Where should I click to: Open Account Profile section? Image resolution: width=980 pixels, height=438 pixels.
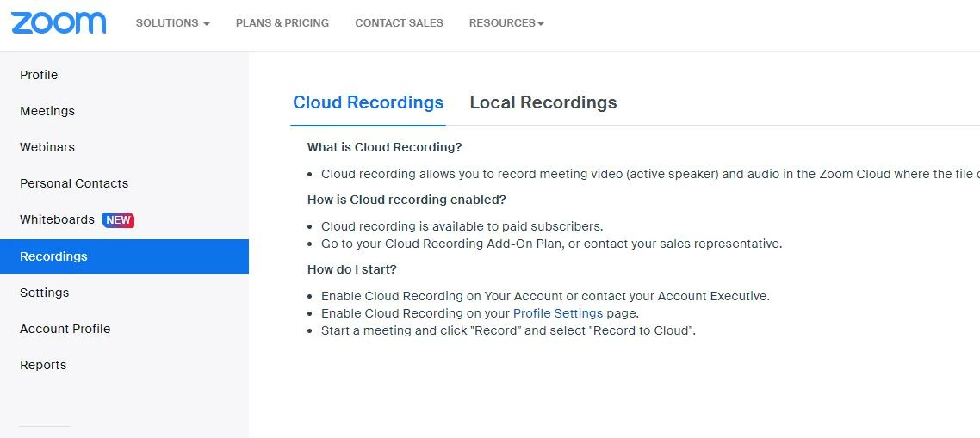pyautogui.click(x=65, y=329)
